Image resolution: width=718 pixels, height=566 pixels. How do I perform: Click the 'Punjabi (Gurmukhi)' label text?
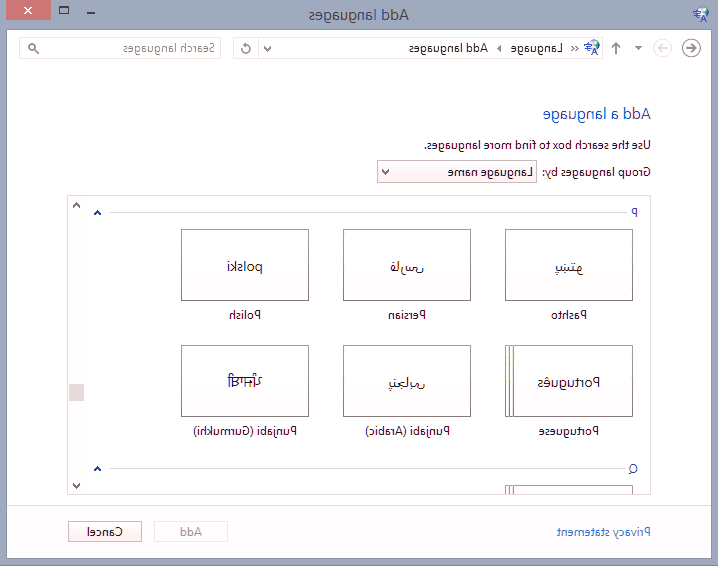click(x=245, y=431)
